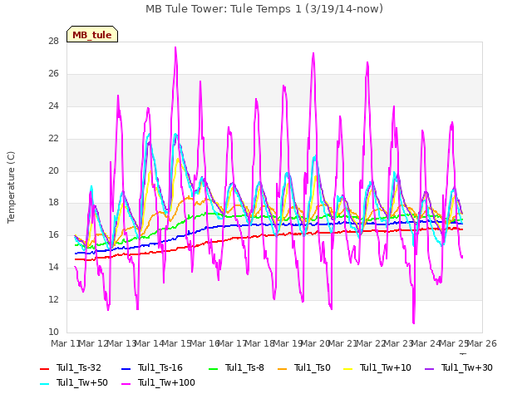Image resolution: width=532 pixels, height=399 pixels.
Task: Click the Mar 13 x-axis label
Action: [121, 343]
